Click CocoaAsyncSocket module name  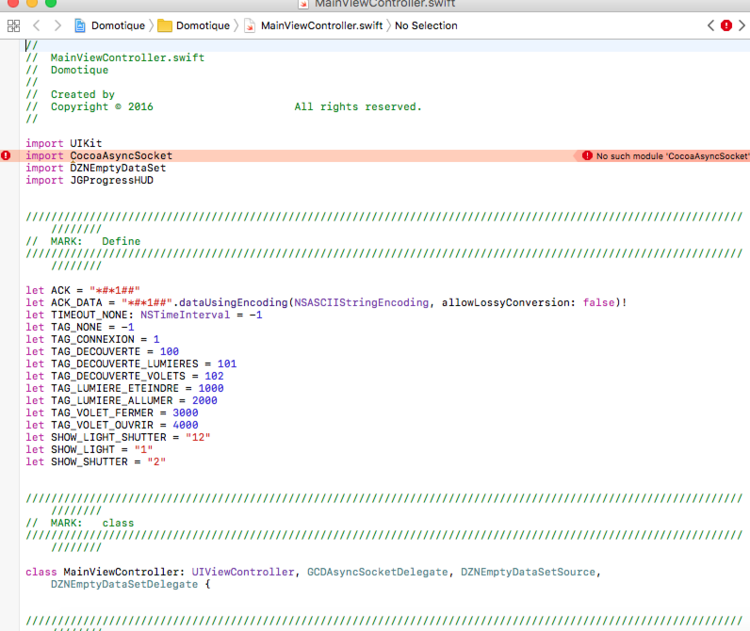point(121,155)
